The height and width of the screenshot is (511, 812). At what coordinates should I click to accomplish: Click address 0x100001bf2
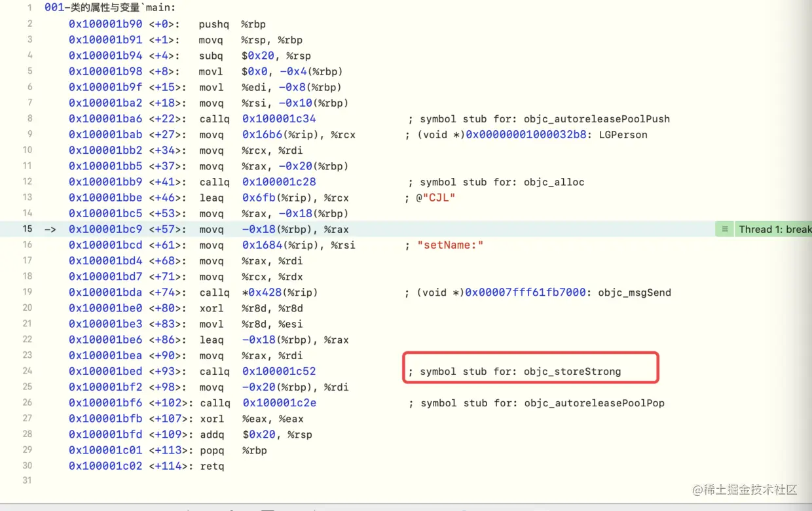[x=105, y=387]
